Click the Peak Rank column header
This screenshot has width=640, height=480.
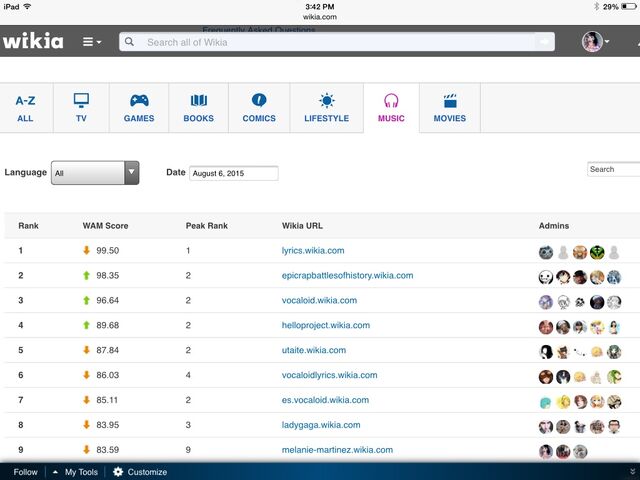[207, 226]
